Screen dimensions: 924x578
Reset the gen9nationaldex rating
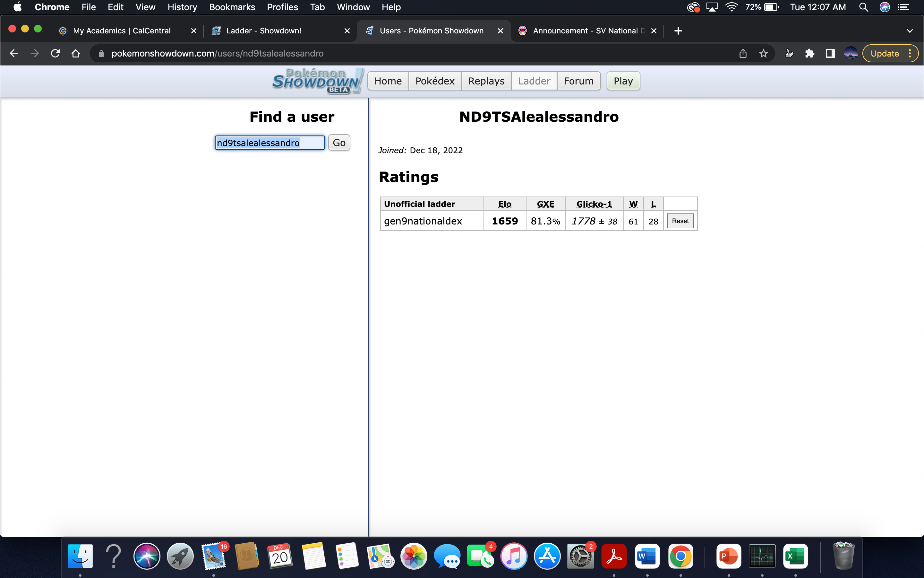pos(680,221)
